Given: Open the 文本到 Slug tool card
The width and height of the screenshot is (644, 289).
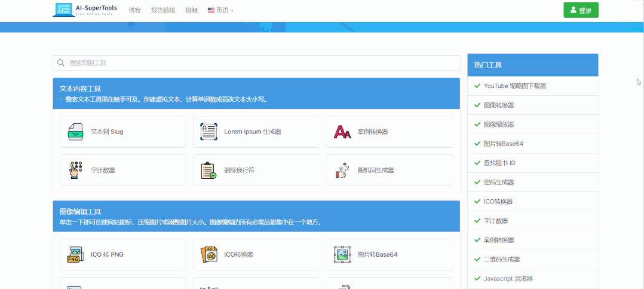Looking at the screenshot, I should tap(123, 132).
